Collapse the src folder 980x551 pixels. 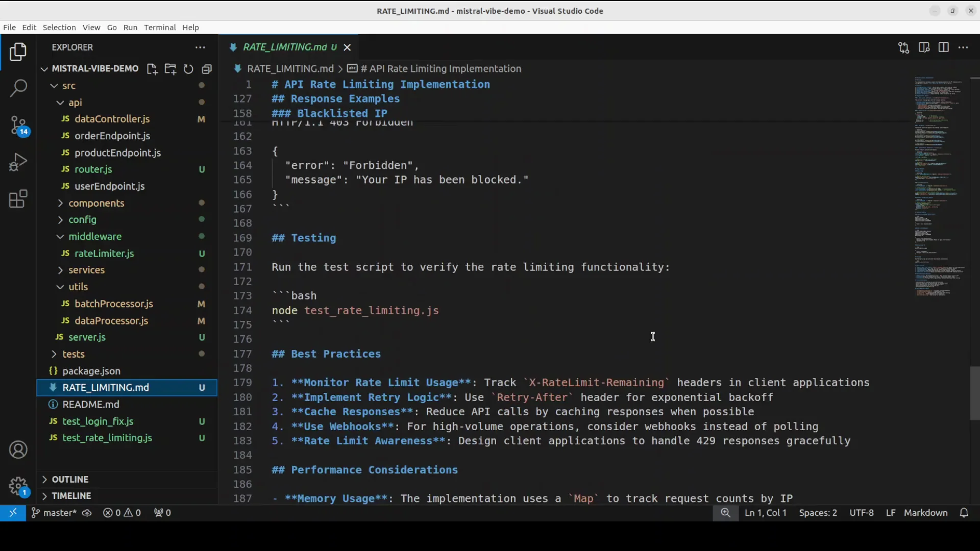tap(54, 86)
